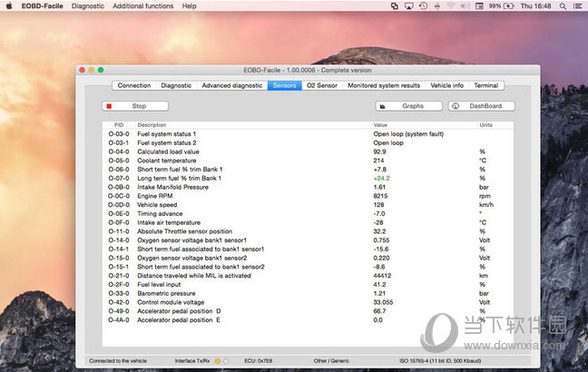Select Accelerator pedal position E row

(x=308, y=320)
